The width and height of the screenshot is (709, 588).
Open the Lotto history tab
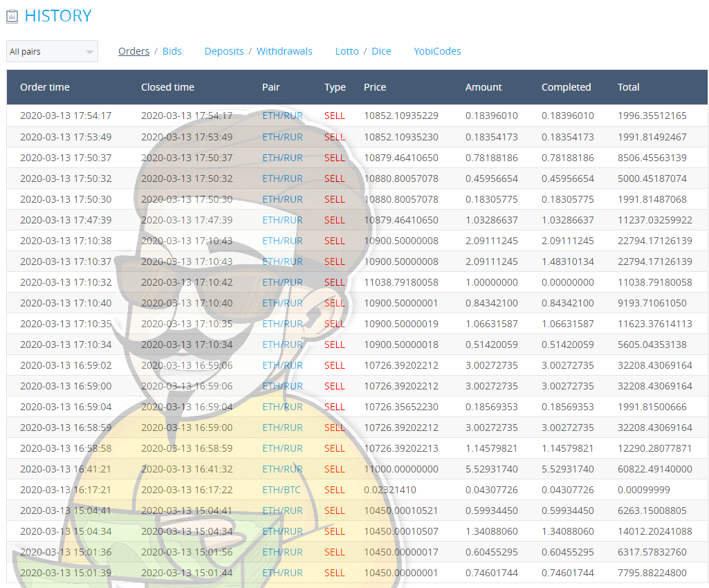click(347, 51)
